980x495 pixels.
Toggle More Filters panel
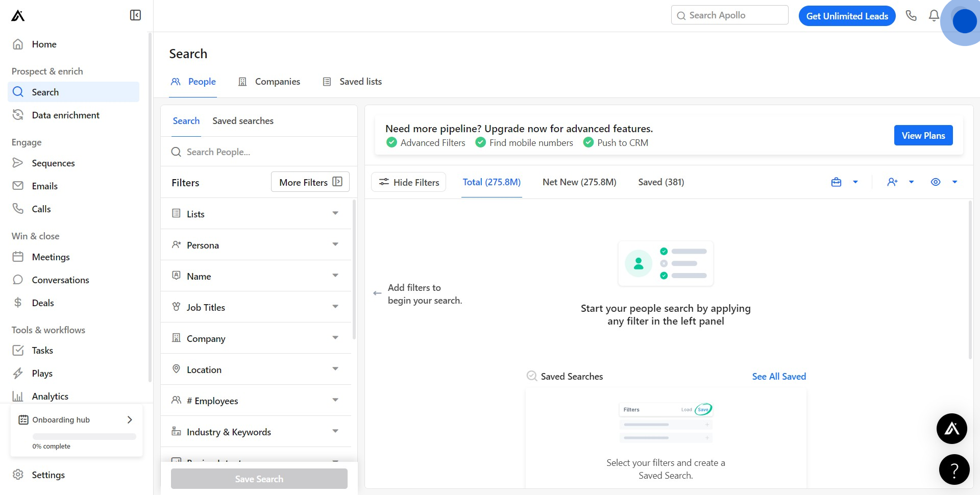pyautogui.click(x=310, y=182)
